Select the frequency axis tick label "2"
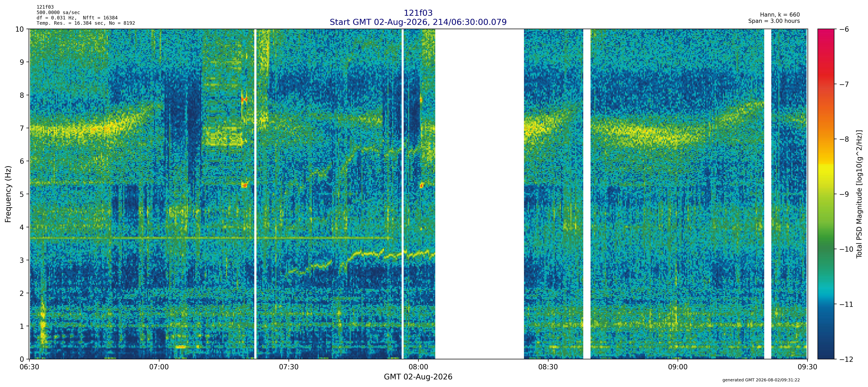 [x=22, y=293]
